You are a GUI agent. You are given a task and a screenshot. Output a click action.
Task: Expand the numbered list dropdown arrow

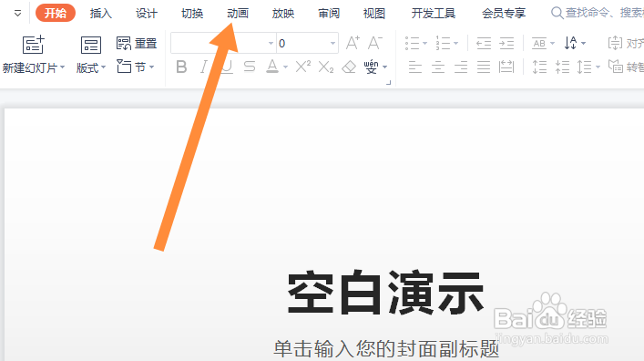tap(455, 43)
